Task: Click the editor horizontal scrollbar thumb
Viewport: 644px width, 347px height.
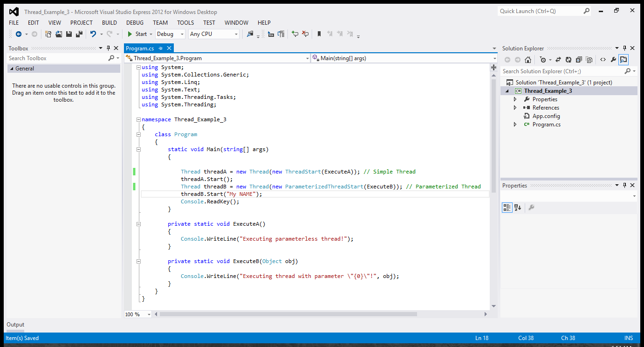Action: (288, 314)
